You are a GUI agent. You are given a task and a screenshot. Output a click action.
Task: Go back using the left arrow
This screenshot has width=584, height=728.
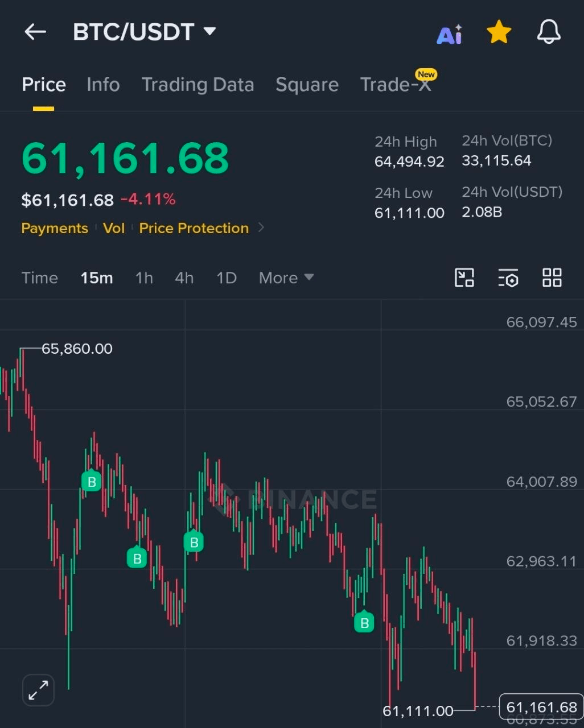pos(35,32)
